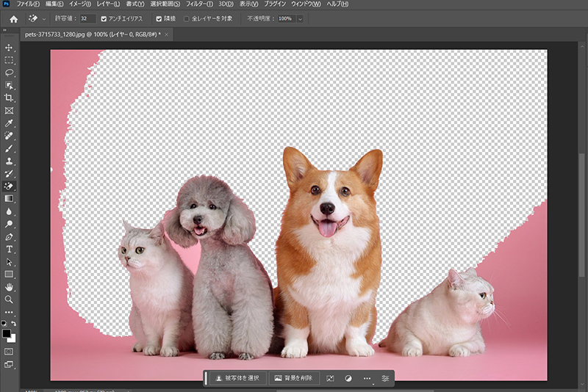
Task: Select the Eyedropper tool
Action: 9,123
